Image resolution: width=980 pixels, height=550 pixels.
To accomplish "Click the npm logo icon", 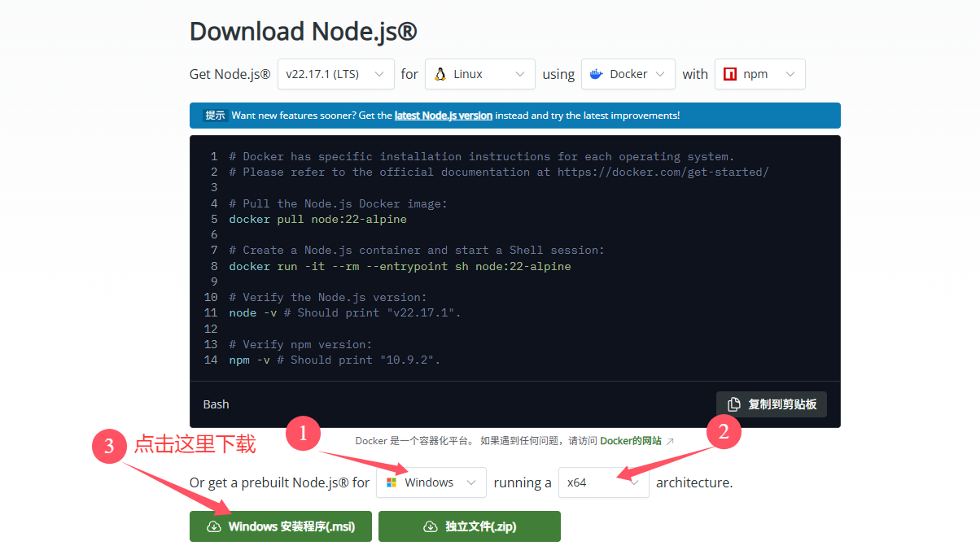I will pyautogui.click(x=730, y=74).
